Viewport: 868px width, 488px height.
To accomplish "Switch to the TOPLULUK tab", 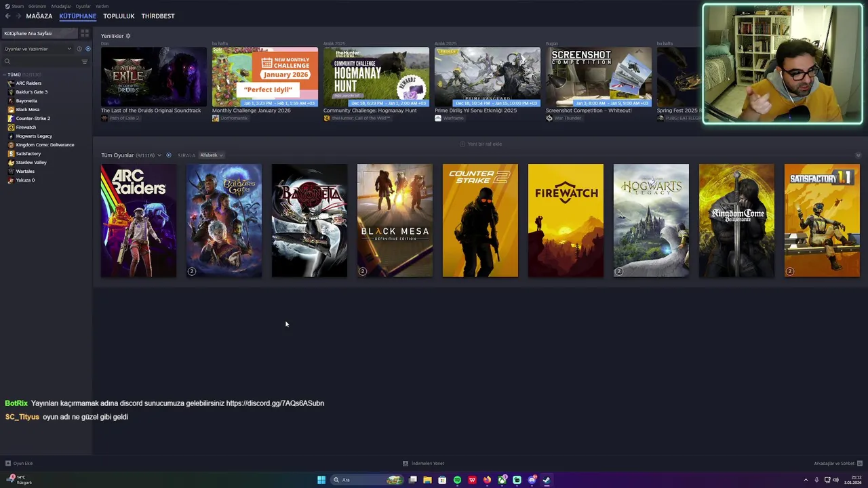I will click(119, 16).
